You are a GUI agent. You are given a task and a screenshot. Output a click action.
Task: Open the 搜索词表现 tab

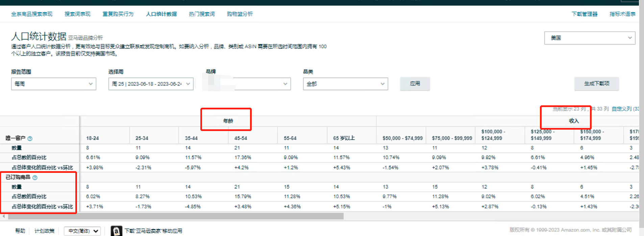[x=78, y=14]
